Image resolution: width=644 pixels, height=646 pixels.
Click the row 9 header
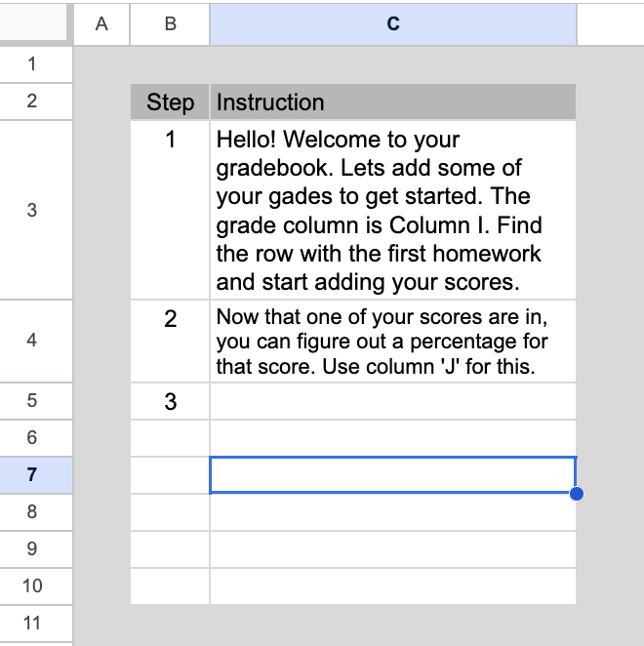(x=32, y=549)
